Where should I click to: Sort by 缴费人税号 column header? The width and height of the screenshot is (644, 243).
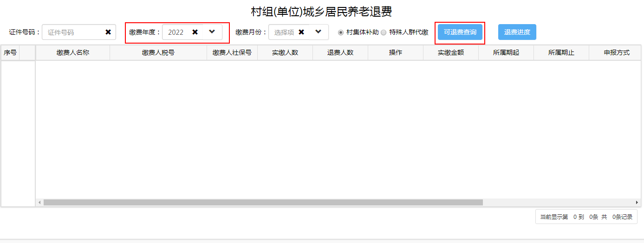point(158,53)
